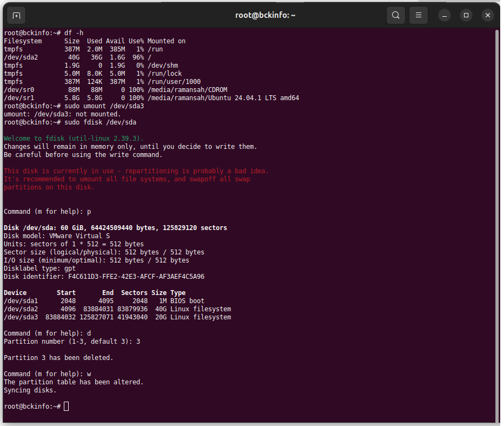Click the /dev/sr1 Ubuntu 24.04.1 mount row
This screenshot has height=426, width=504.
click(151, 98)
